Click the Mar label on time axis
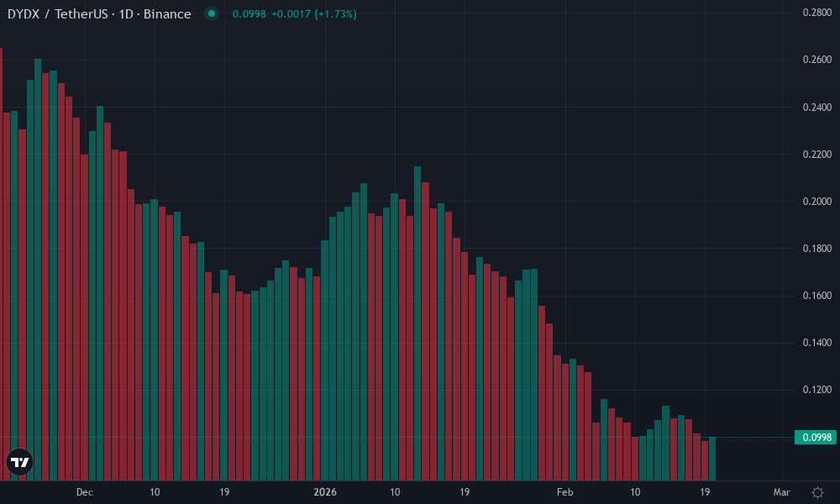Viewport: 840px width, 504px height. click(x=781, y=492)
